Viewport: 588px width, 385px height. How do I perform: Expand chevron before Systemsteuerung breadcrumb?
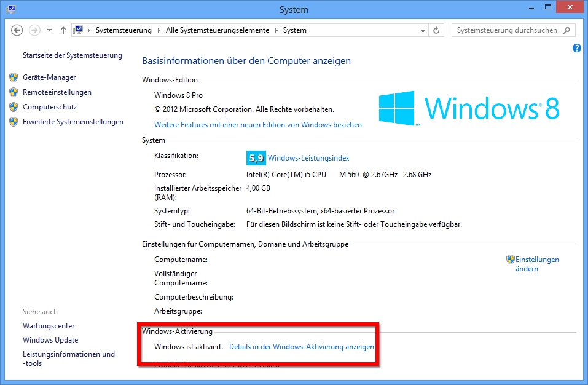[x=89, y=30]
